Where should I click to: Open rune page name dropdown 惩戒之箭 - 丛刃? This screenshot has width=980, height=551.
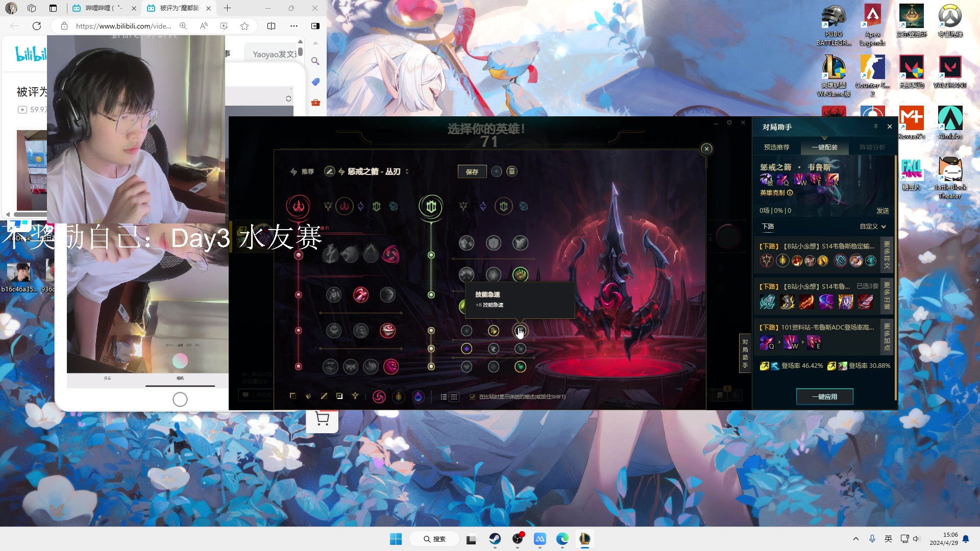pos(378,171)
